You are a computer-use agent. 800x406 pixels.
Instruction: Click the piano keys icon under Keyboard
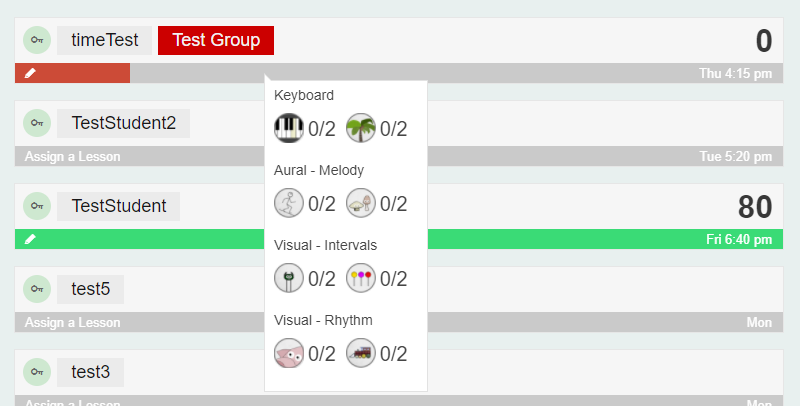[x=289, y=128]
